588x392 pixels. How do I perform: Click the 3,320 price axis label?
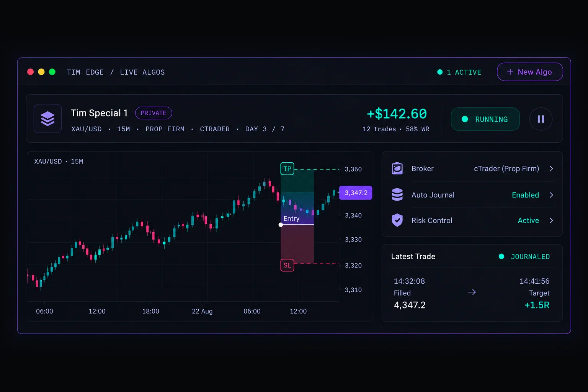click(x=353, y=265)
